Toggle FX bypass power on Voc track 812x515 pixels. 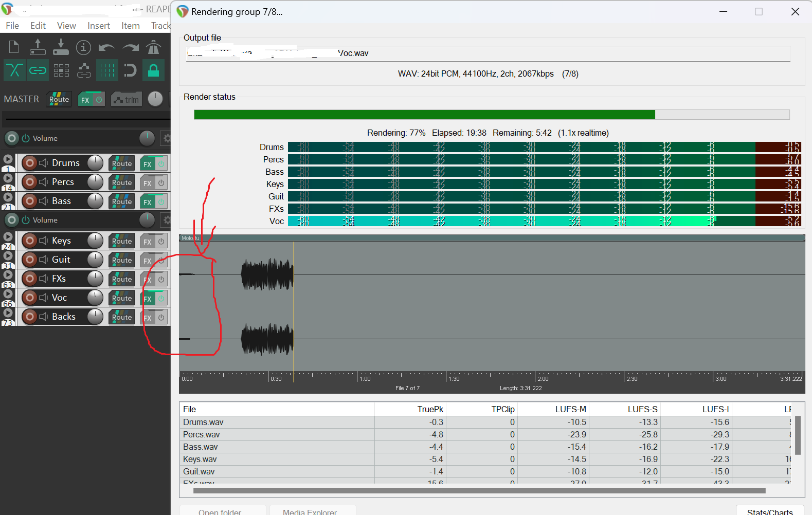161,298
